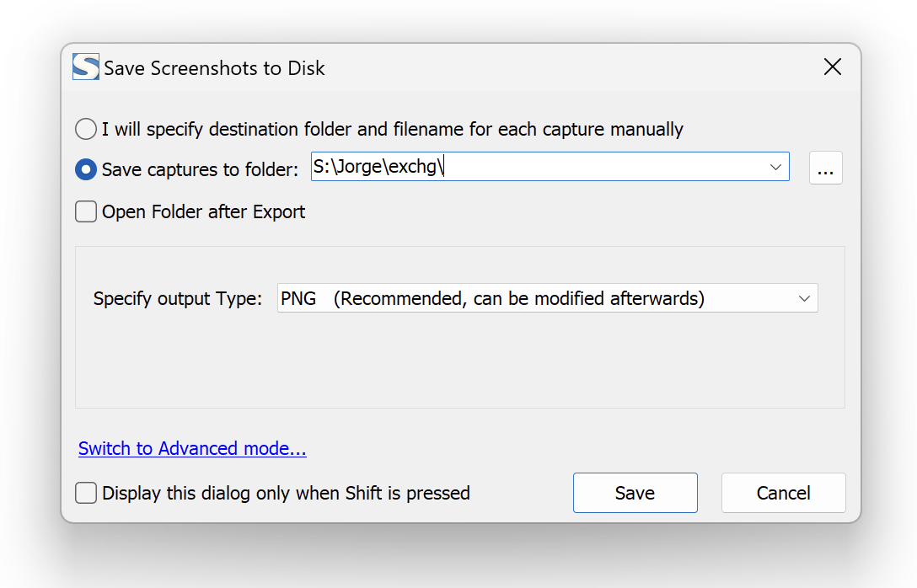Select the manual destination folder radio button

coord(86,130)
